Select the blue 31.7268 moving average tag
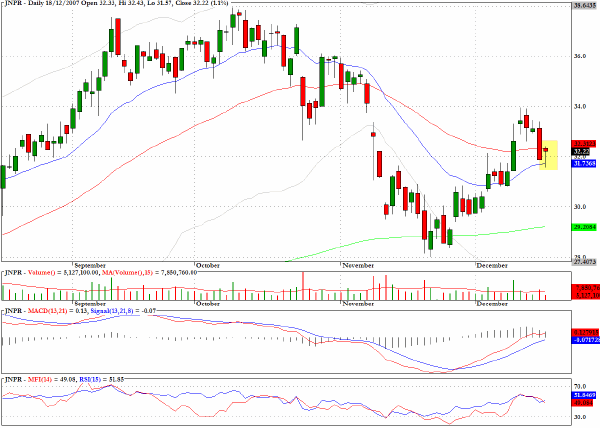Image resolution: width=600 pixels, height=428 pixels. point(584,164)
